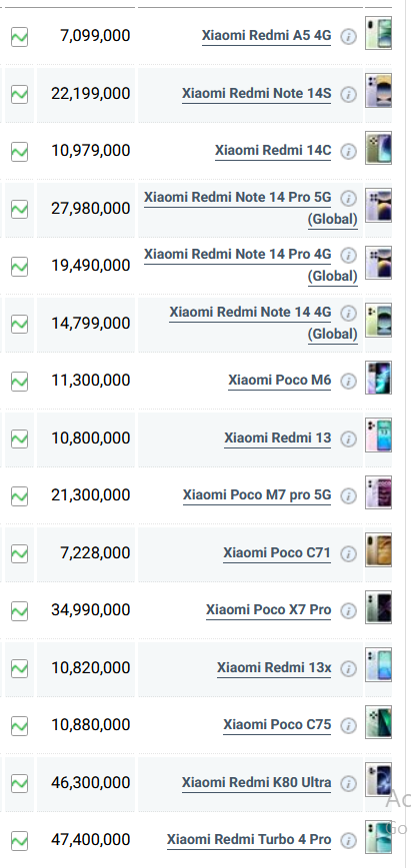
Task: Click info icon beside Xiaomi Redmi 13
Action: point(348,438)
